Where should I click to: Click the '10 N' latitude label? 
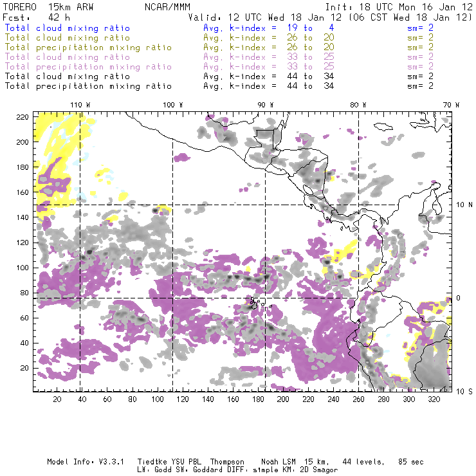(464, 205)
